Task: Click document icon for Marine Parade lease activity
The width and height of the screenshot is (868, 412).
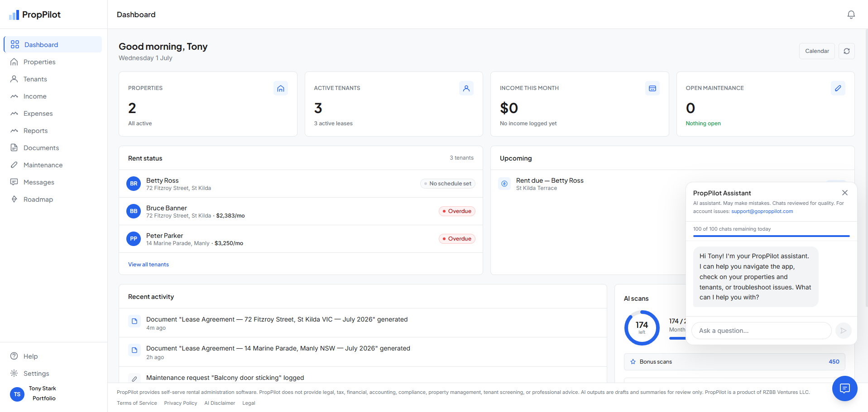Action: pyautogui.click(x=134, y=350)
